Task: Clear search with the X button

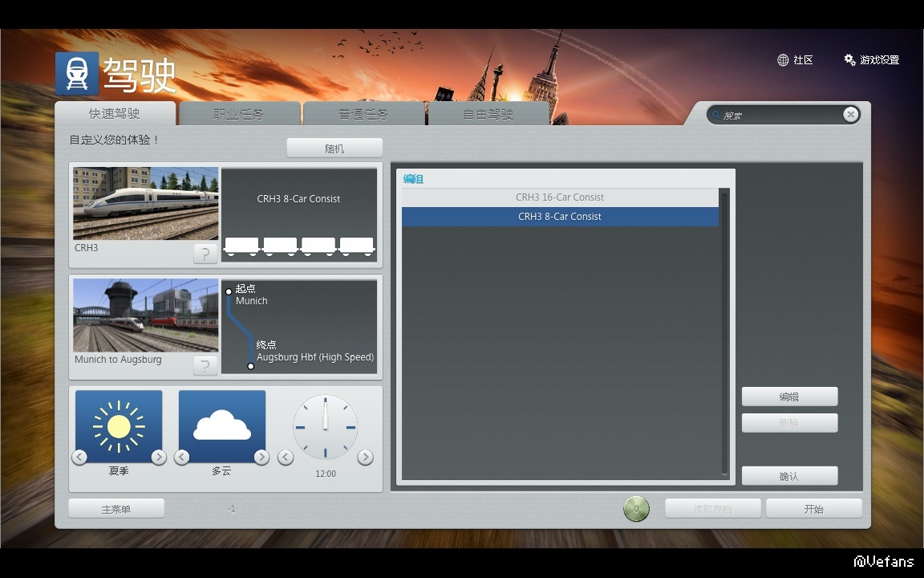Action: [x=850, y=115]
